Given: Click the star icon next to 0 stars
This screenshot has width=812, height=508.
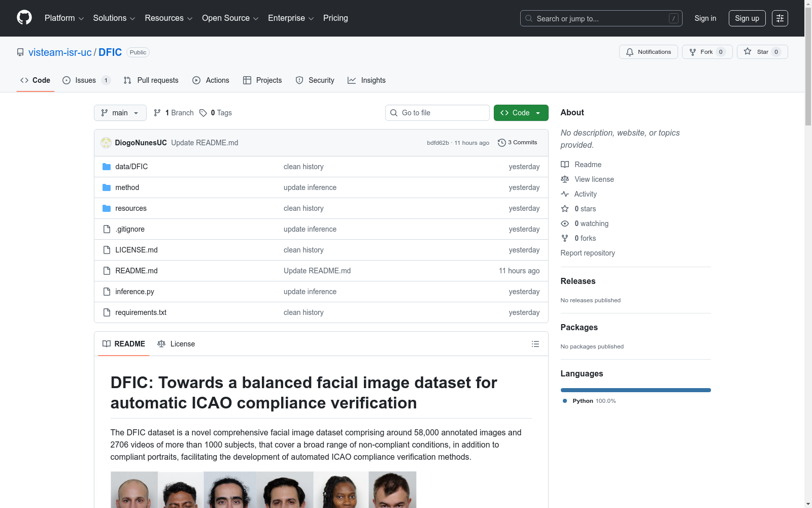Looking at the screenshot, I should click(x=565, y=209).
